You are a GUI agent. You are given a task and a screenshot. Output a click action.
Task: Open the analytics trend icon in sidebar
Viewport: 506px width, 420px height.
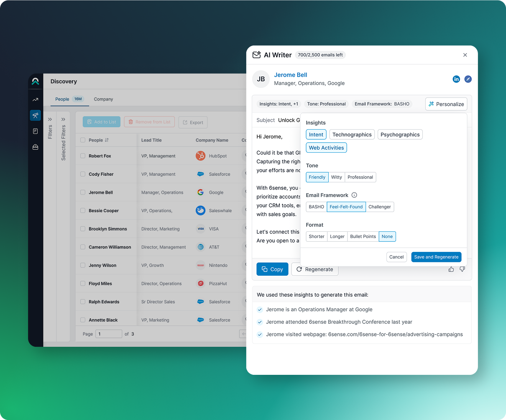(35, 100)
